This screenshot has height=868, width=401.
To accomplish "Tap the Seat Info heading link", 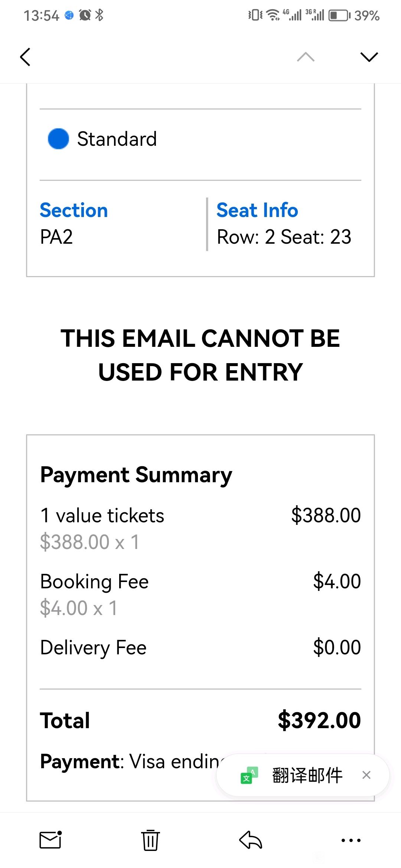I will [257, 210].
